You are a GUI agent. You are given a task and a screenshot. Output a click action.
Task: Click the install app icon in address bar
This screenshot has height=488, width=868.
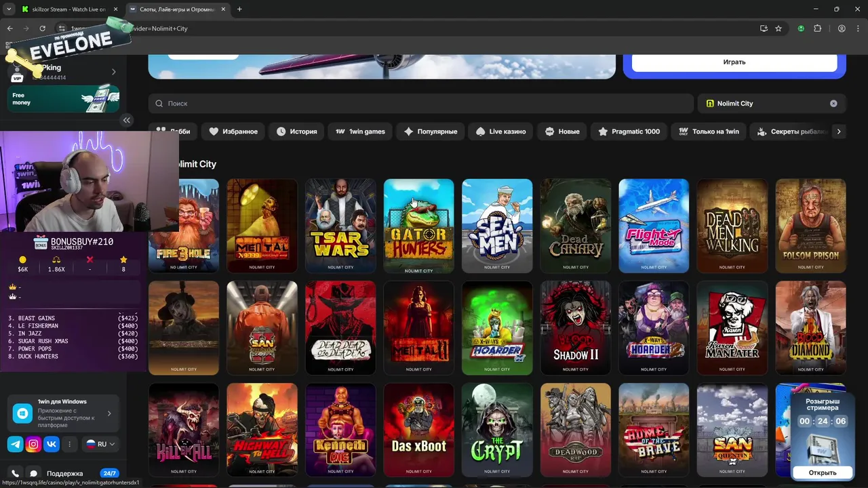tap(764, 28)
